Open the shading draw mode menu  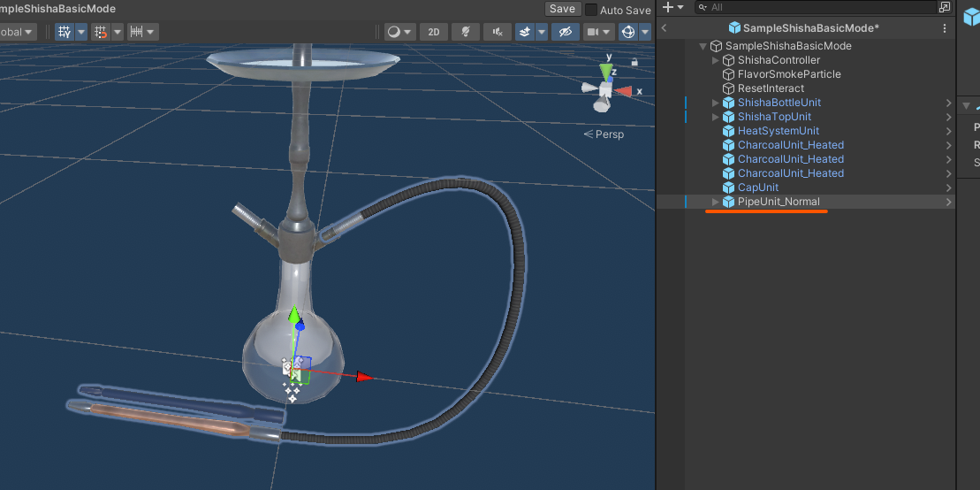[400, 32]
